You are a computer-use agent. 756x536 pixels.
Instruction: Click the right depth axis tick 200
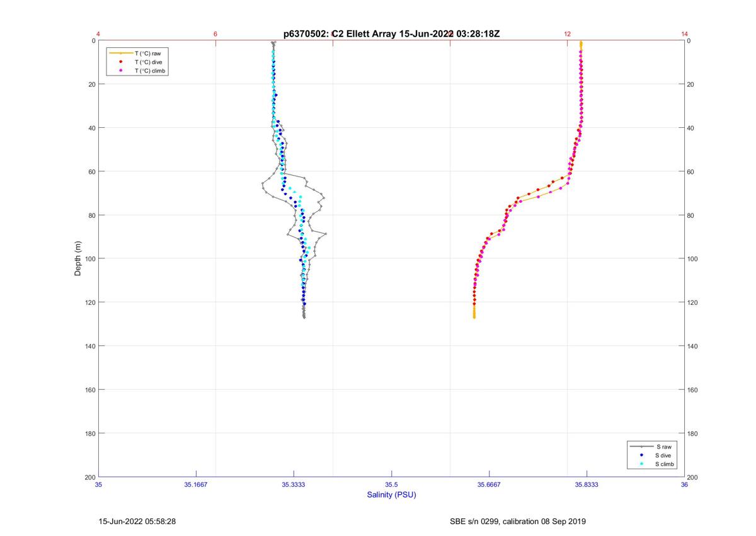click(693, 477)
